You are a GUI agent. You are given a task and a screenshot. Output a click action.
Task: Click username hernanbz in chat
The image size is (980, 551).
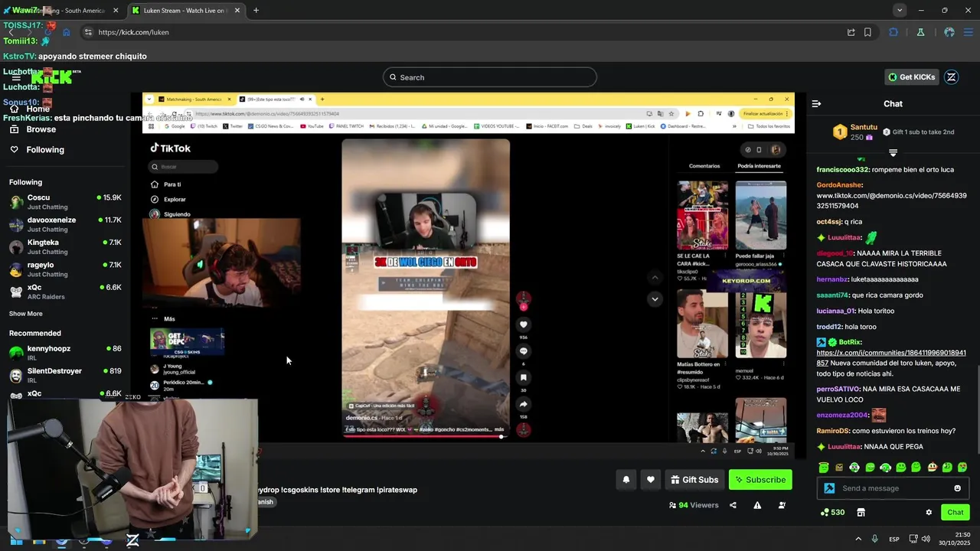[x=832, y=279]
